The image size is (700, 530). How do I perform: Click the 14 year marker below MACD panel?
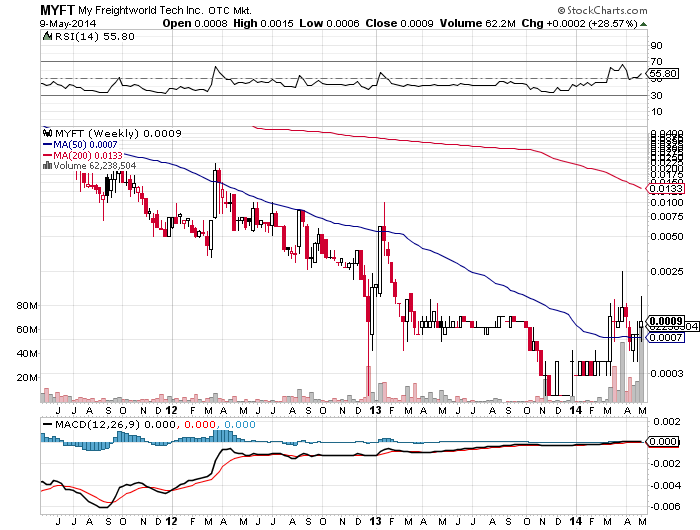pos(576,521)
